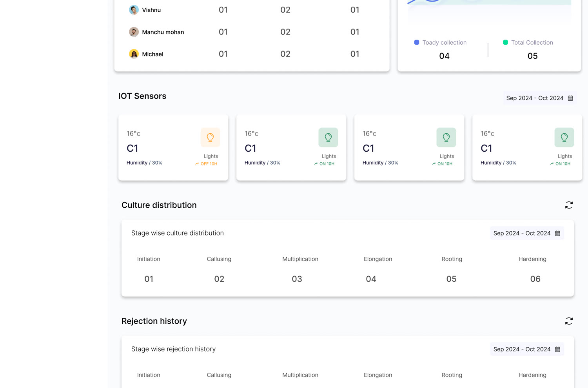Click the Rooting value 05
This screenshot has width=588, height=388.
tap(451, 279)
